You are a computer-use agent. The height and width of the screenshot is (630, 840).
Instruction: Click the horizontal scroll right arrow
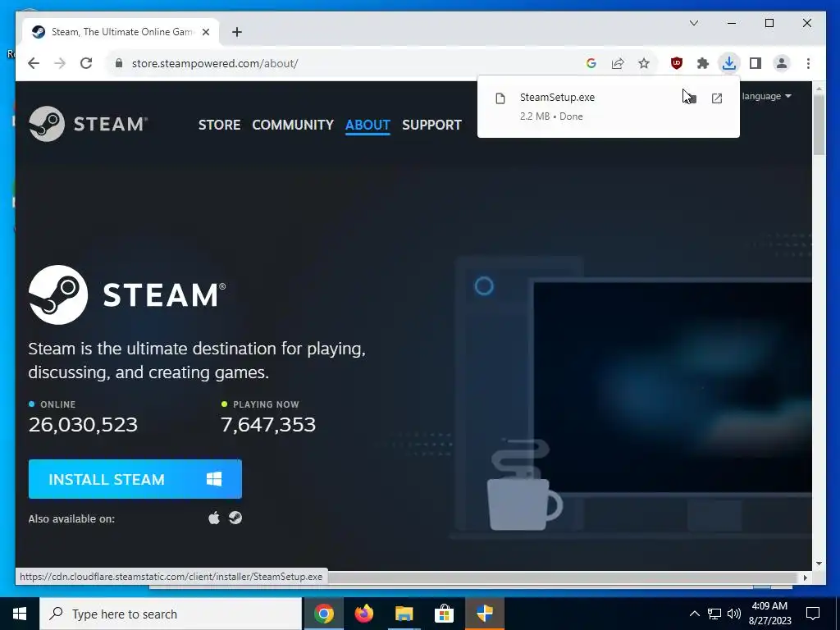point(806,577)
